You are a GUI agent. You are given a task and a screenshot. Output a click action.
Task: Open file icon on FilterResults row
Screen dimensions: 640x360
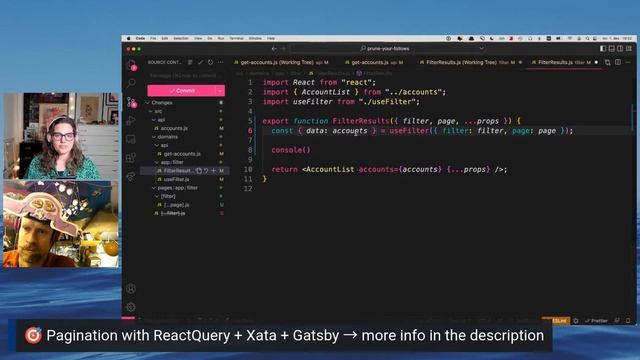point(199,171)
